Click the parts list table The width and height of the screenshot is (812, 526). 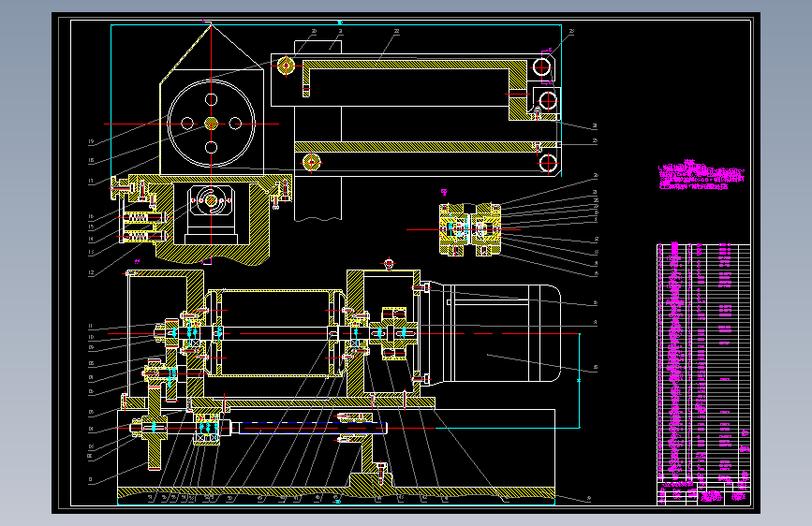(x=703, y=361)
